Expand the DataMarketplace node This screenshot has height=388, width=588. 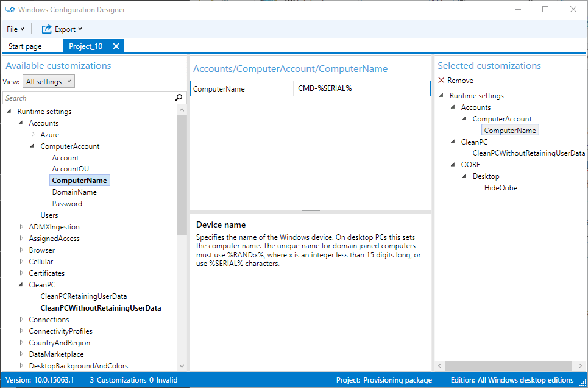21,354
